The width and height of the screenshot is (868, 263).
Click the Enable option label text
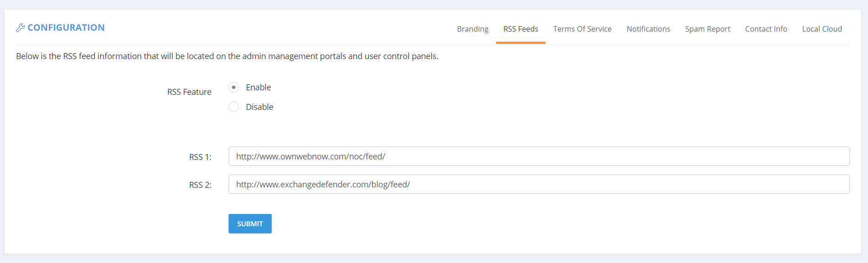coord(258,87)
